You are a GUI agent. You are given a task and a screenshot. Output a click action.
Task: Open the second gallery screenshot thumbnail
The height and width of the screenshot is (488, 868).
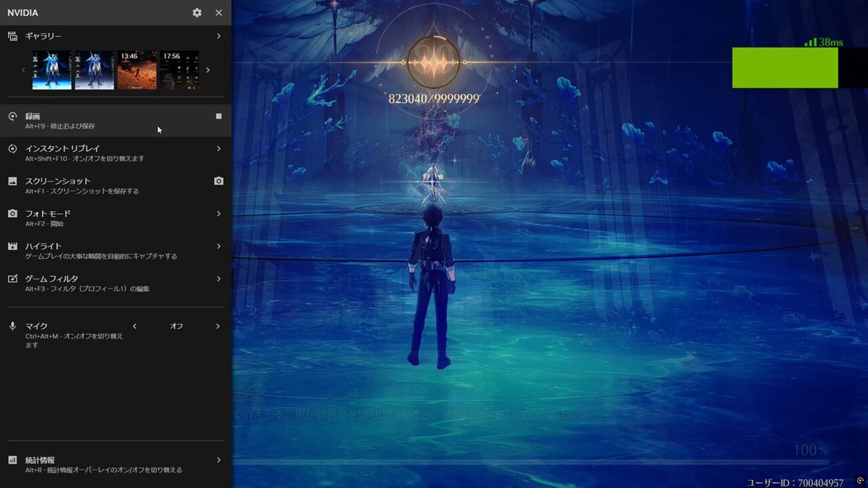tap(94, 70)
